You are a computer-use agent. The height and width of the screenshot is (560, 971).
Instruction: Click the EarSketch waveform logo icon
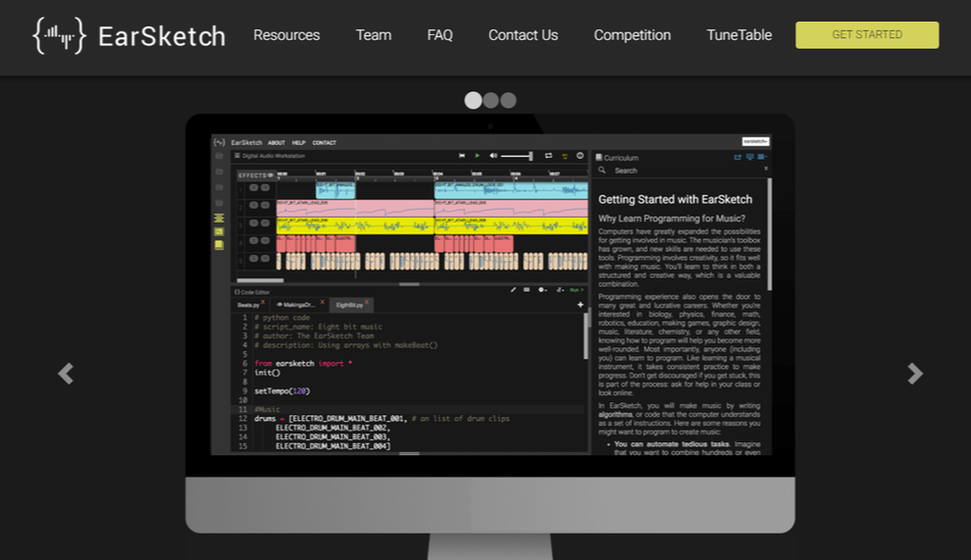click(60, 35)
